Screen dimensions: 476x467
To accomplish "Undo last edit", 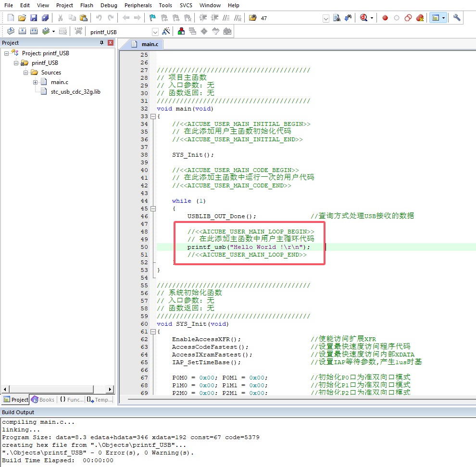I will click(x=99, y=18).
